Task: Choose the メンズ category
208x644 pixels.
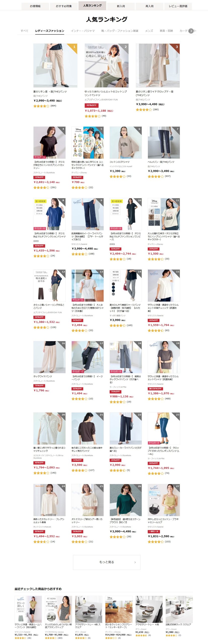Action: (x=149, y=31)
